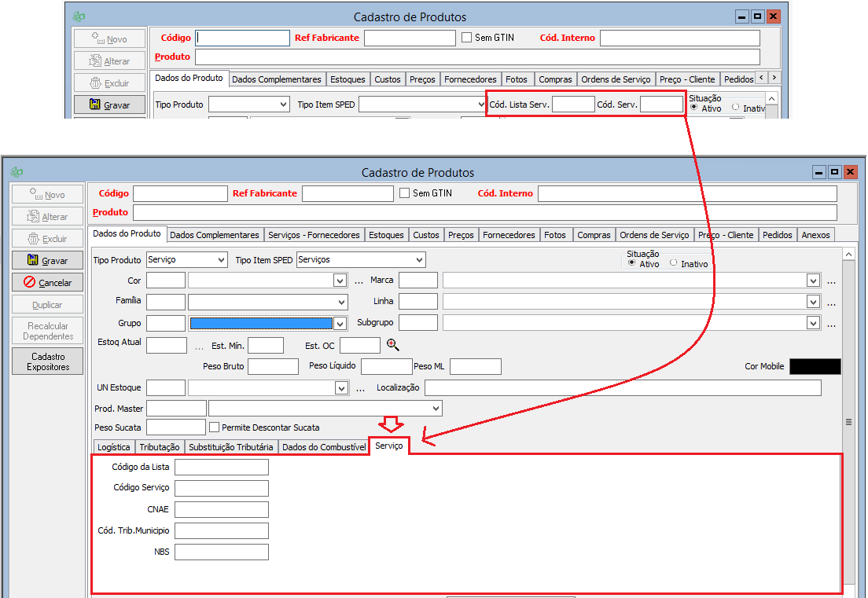Expand the Família dropdown list
The image size is (868, 598).
click(x=341, y=302)
